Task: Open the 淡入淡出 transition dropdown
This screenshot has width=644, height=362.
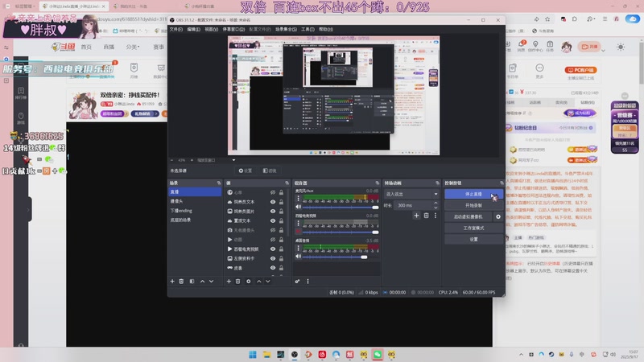Action: point(411,194)
